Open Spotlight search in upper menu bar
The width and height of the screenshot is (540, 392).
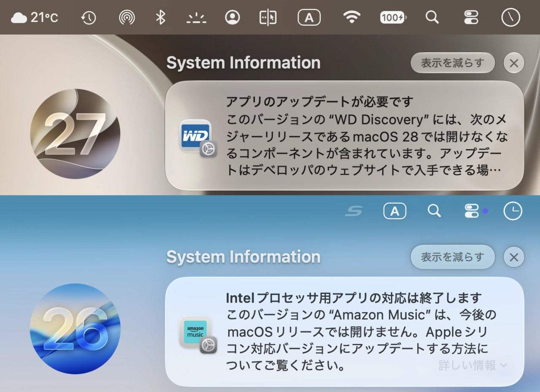[432, 18]
